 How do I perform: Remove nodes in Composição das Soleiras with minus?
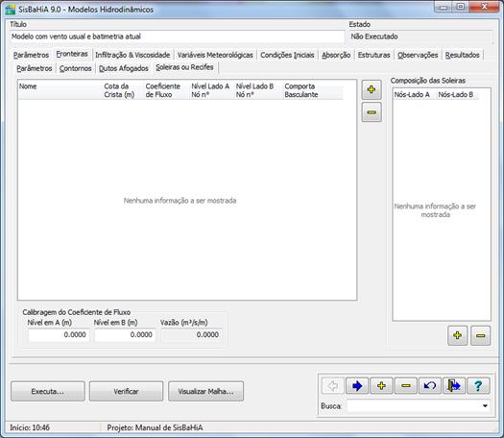(481, 335)
